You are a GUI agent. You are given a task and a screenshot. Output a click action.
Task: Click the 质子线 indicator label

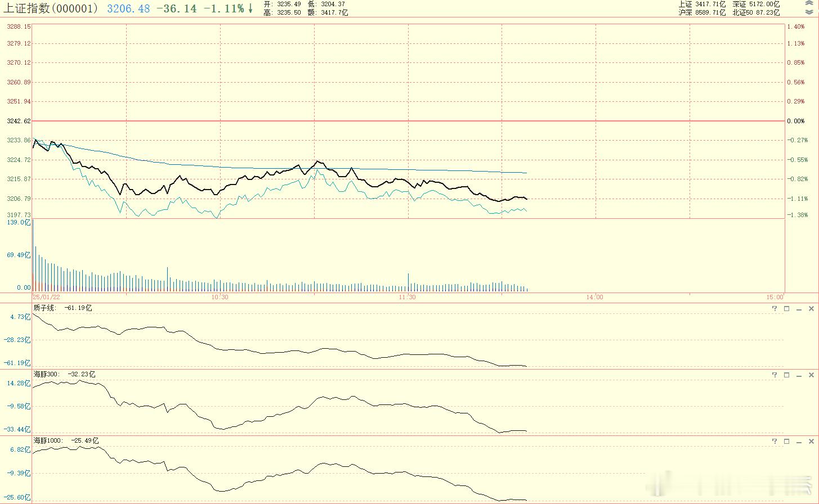[44, 308]
